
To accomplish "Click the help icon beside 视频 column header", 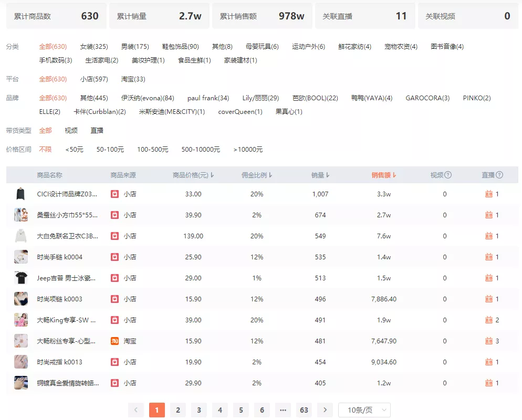I will 448,175.
